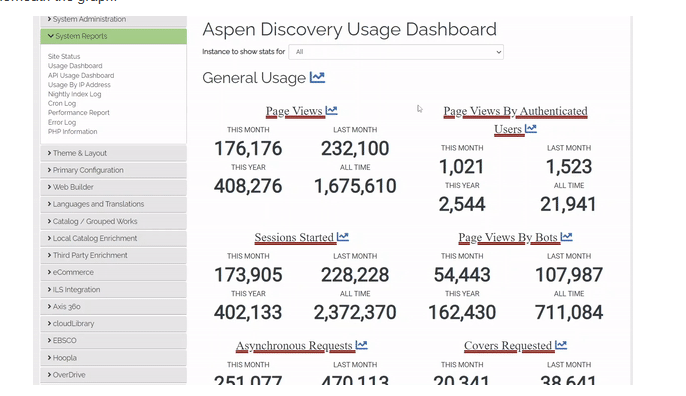686x396 pixels.
Task: Open the Instance to show stats dropdown
Action: pyautogui.click(x=396, y=52)
